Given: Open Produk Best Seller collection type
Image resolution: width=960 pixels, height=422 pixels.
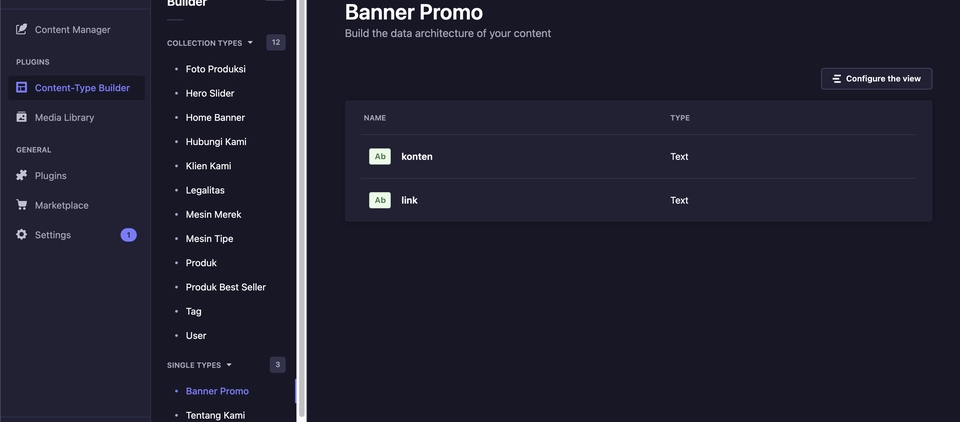Looking at the screenshot, I should 226,287.
